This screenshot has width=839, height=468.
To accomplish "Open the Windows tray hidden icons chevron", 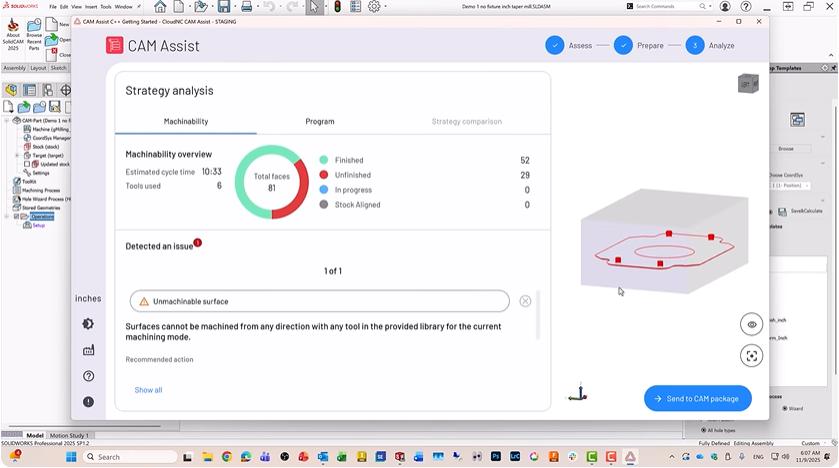I will [x=672, y=457].
